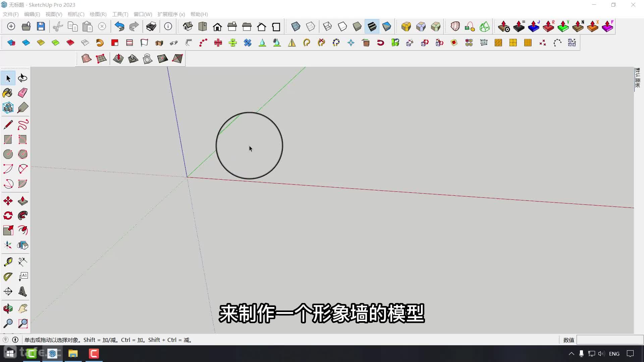Select the Tape Measure tool
644x362 pixels.
8,262
